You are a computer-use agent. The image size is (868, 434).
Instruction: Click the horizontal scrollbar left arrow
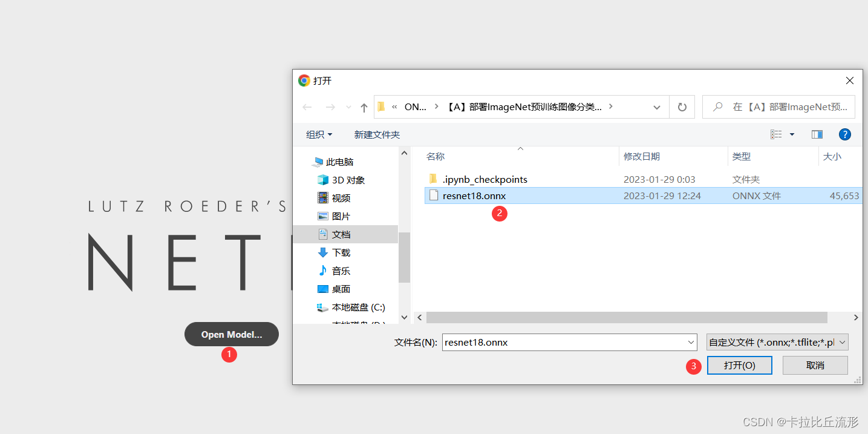click(420, 317)
